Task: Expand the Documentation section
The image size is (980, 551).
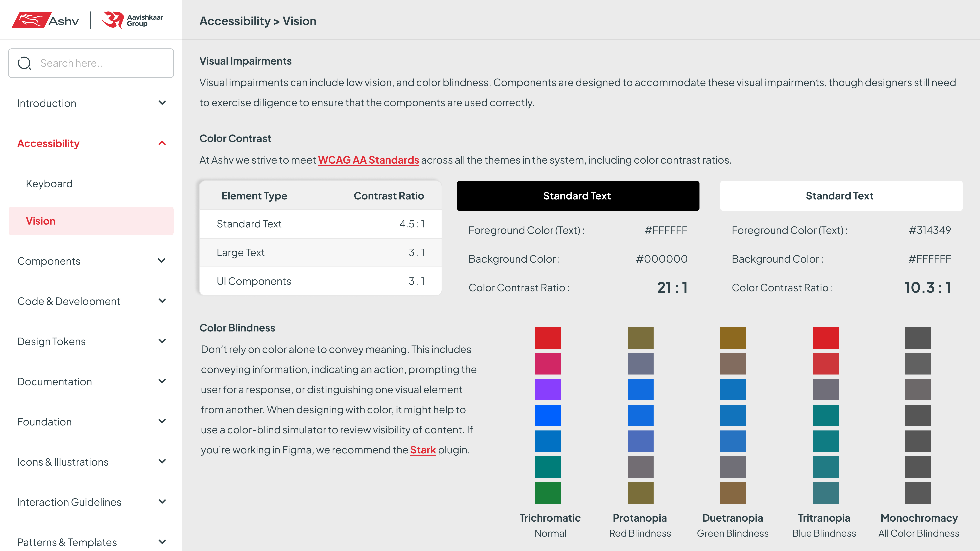Action: 162,381
